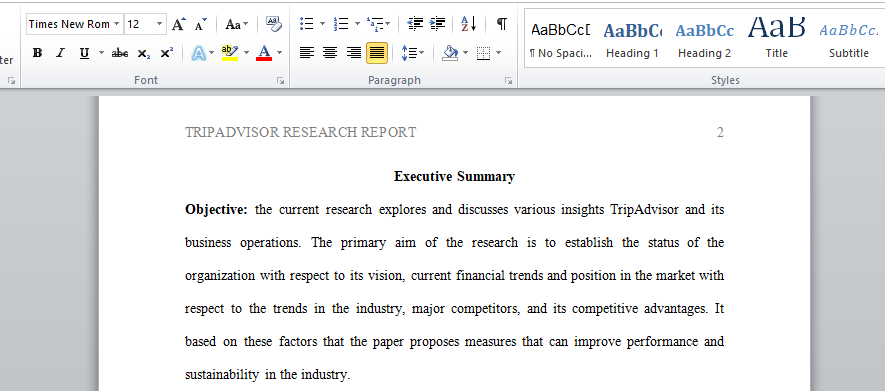Click the page number 2 in header
This screenshot has height=391, width=885.
(720, 133)
